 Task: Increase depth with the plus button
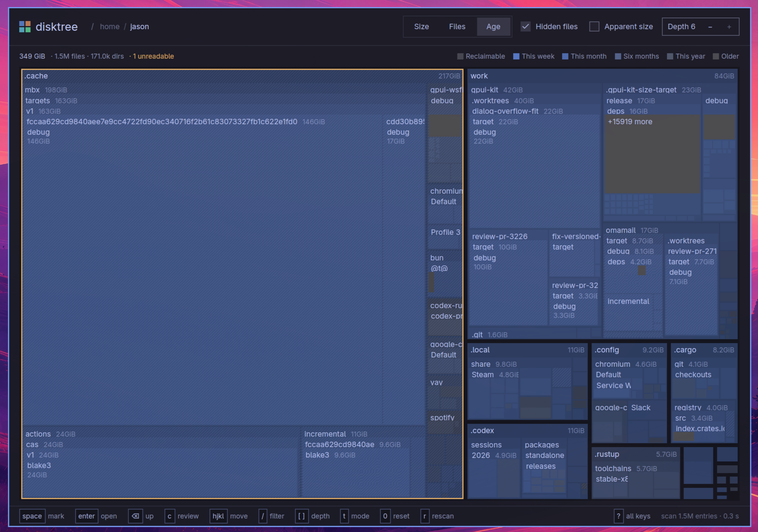pyautogui.click(x=729, y=27)
